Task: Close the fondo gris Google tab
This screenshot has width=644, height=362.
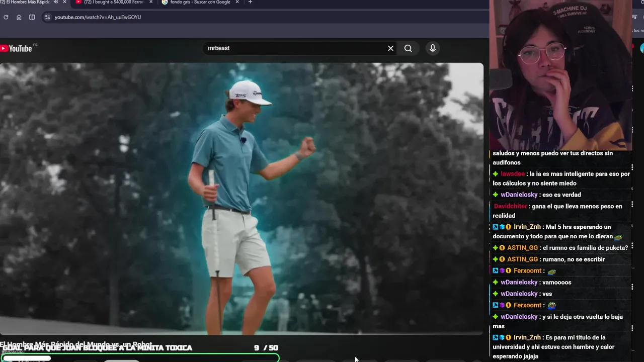Action: [x=237, y=2]
